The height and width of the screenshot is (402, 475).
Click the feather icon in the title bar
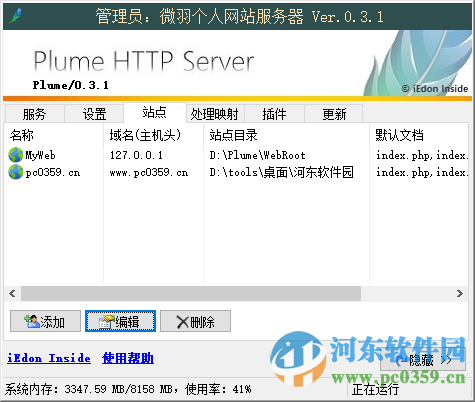pyautogui.click(x=15, y=16)
